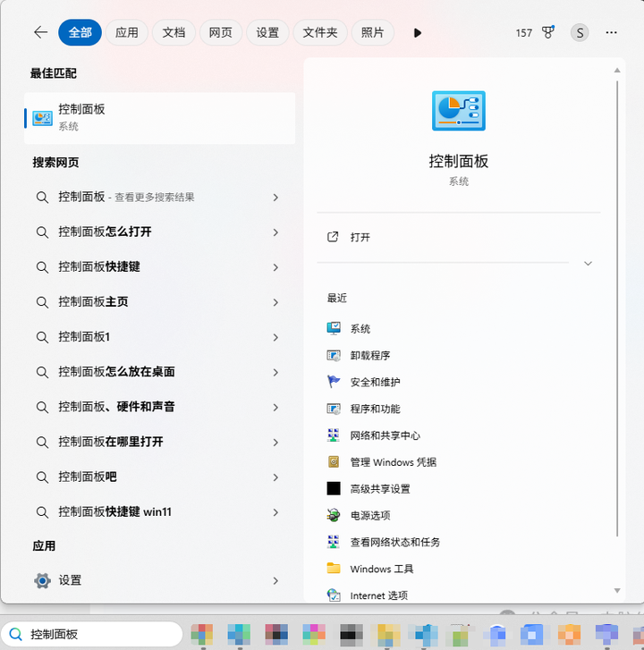Switch to the 文档 filter tab
This screenshot has width=644, height=650.
tap(174, 32)
